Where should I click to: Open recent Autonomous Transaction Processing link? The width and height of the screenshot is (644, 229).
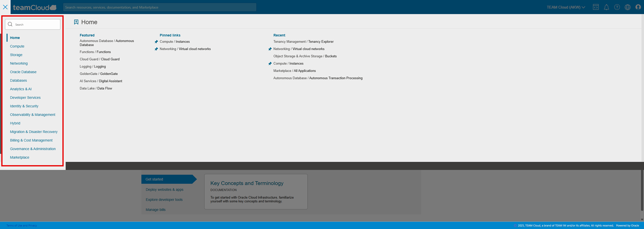318,78
